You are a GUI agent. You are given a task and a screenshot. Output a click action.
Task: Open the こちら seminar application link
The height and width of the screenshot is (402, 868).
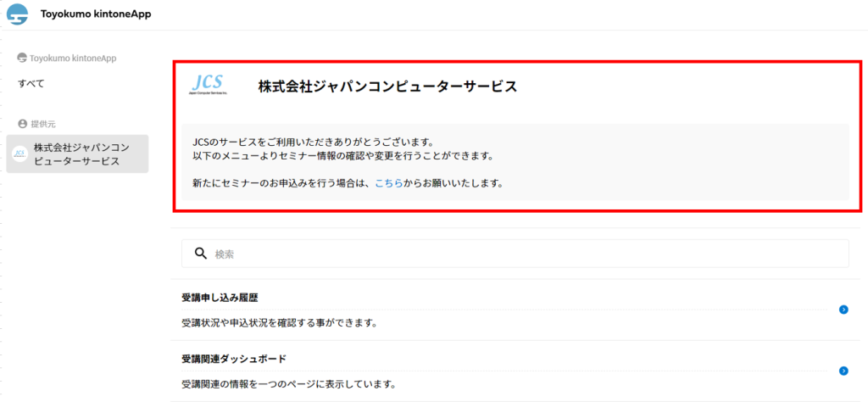(x=388, y=183)
